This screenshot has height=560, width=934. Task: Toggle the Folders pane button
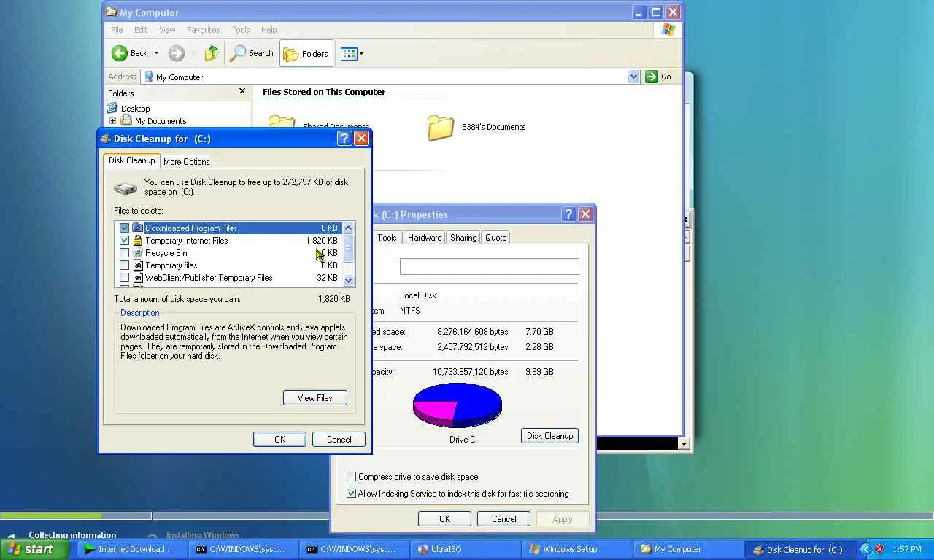[306, 53]
